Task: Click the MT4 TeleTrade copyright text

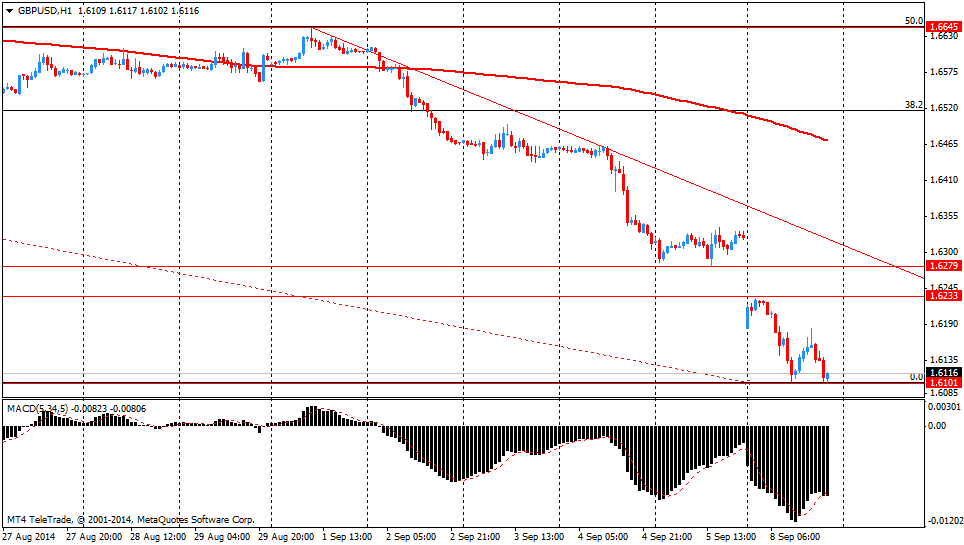Action: tap(130, 520)
